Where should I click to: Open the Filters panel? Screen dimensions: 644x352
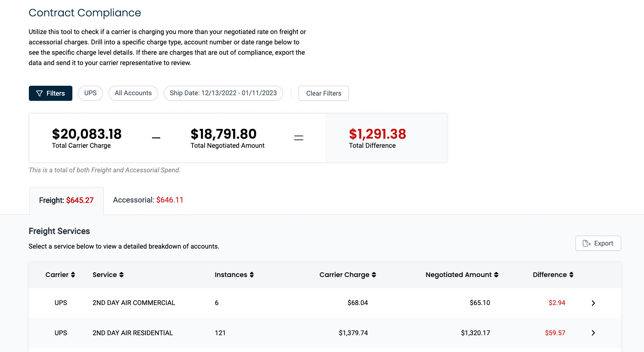pyautogui.click(x=50, y=93)
